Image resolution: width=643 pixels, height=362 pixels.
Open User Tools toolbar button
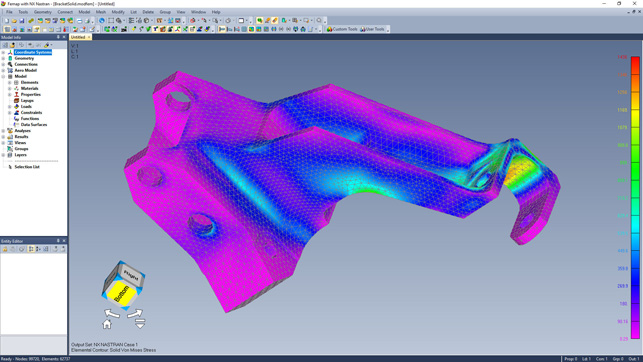point(372,29)
